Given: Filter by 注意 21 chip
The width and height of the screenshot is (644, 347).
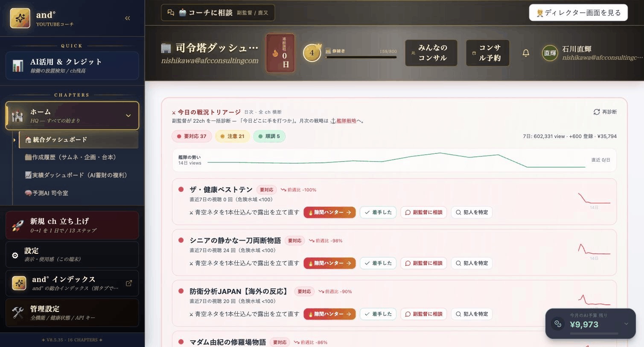Looking at the screenshot, I should point(233,136).
